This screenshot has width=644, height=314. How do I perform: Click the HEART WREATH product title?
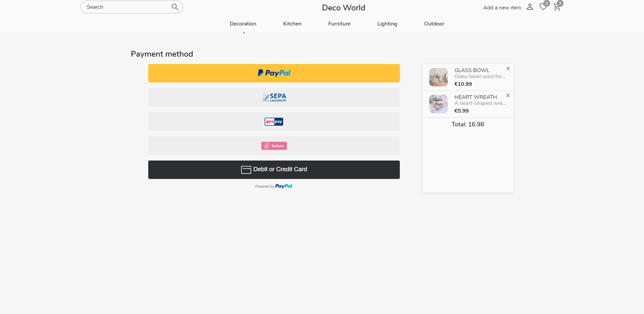[476, 97]
